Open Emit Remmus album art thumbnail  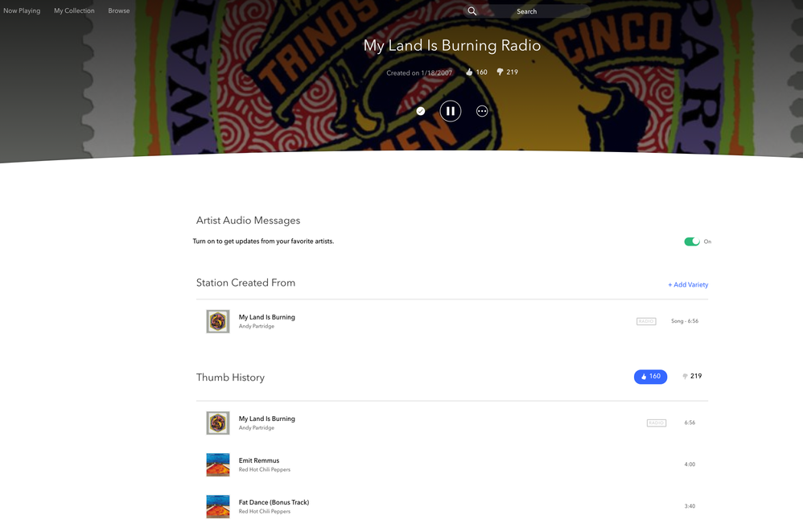point(218,464)
